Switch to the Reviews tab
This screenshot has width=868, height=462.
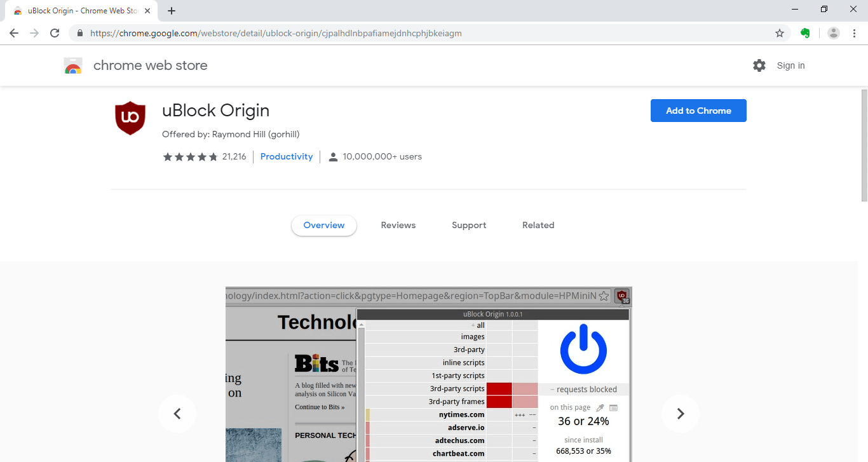[398, 226]
